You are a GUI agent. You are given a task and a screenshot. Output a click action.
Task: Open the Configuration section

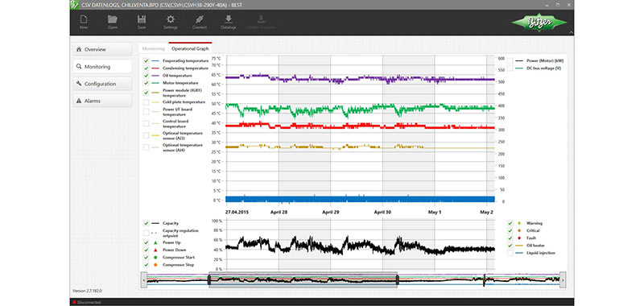[x=102, y=84]
